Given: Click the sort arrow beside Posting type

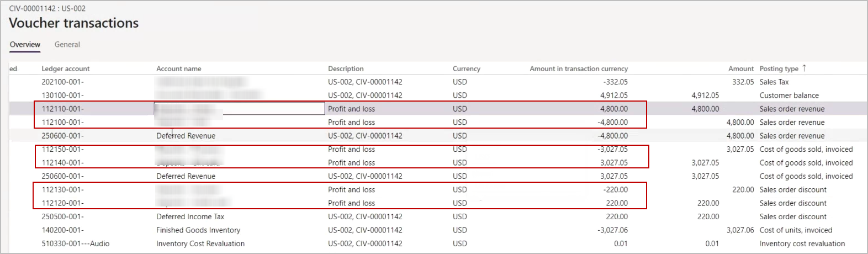Looking at the screenshot, I should pyautogui.click(x=804, y=68).
